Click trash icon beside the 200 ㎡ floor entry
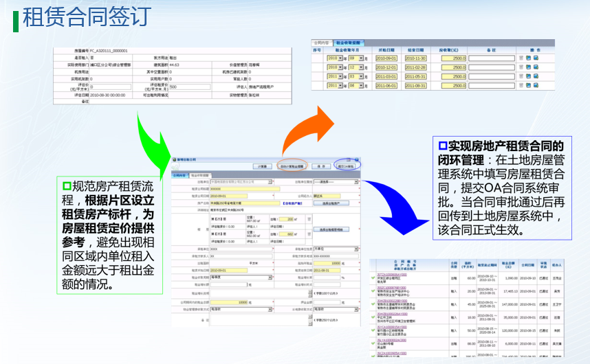Screen dimensions: 590x364 [309, 219]
